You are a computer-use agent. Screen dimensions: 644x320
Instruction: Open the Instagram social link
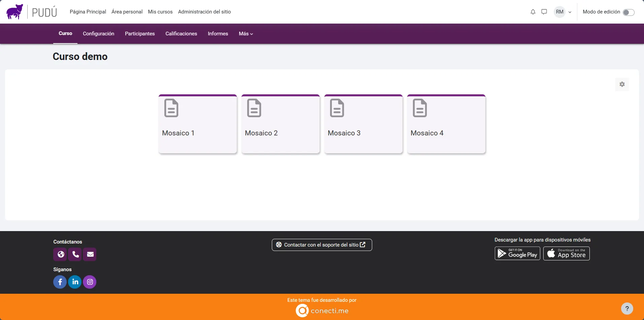click(x=90, y=282)
